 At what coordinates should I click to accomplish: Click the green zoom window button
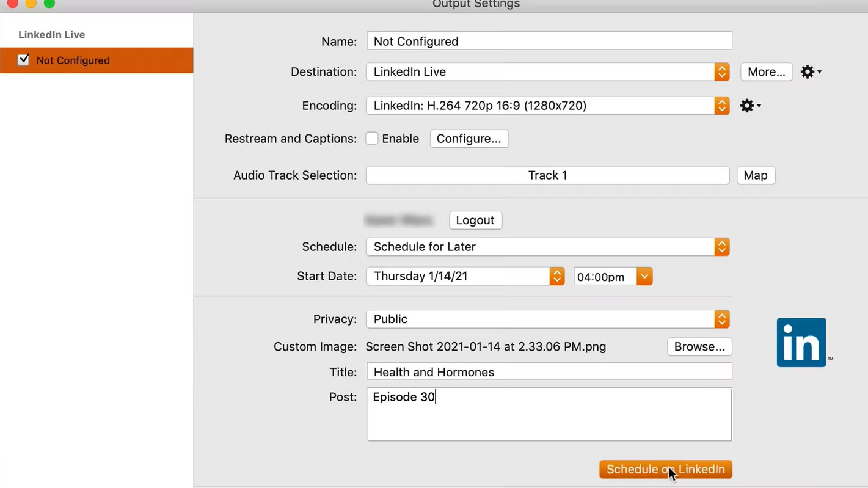pos(49,4)
